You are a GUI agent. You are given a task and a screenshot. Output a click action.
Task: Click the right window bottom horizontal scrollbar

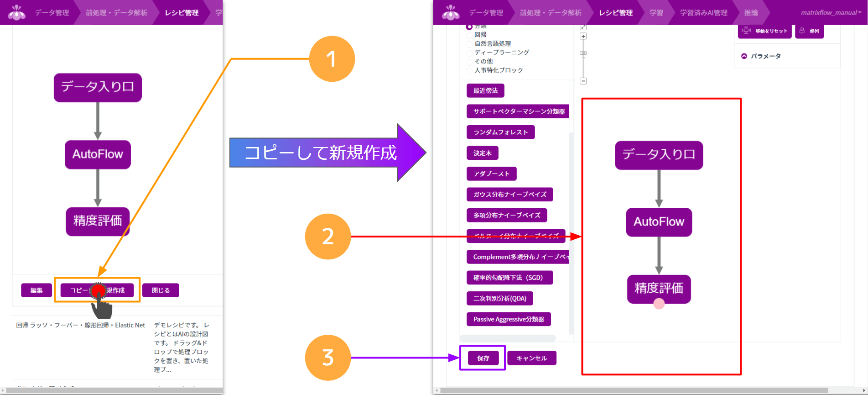click(x=634, y=390)
